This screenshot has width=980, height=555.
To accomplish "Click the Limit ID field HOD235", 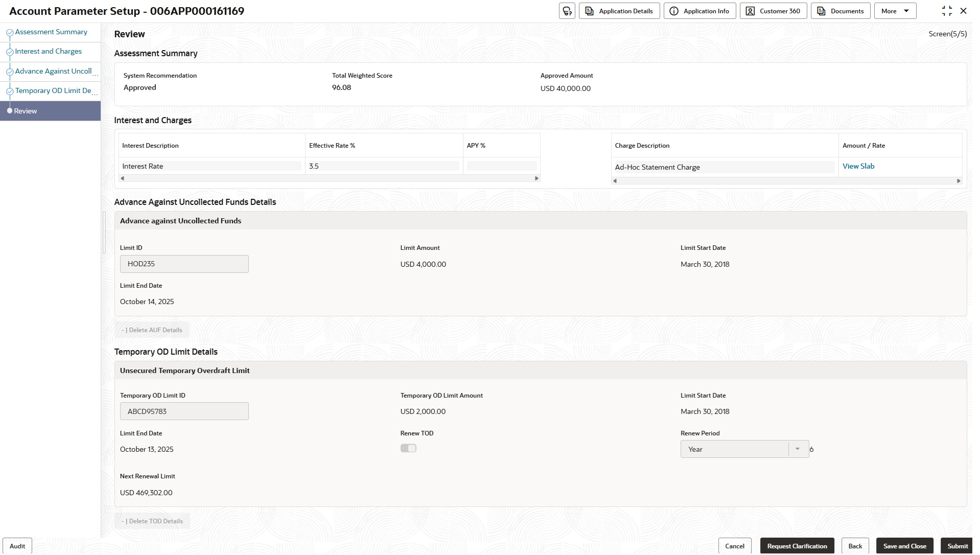I will pos(184,264).
